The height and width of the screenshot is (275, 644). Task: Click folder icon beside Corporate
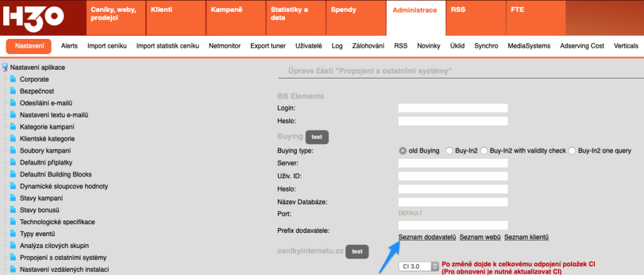point(13,79)
